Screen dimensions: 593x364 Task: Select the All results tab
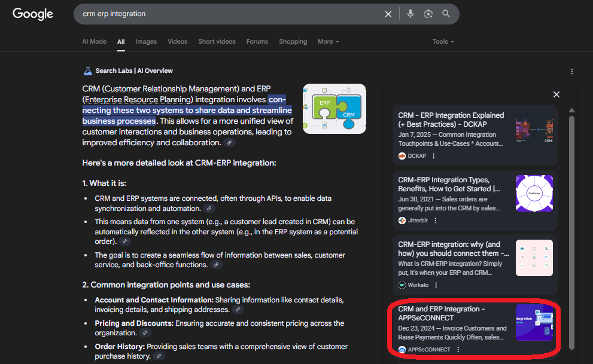coord(121,42)
